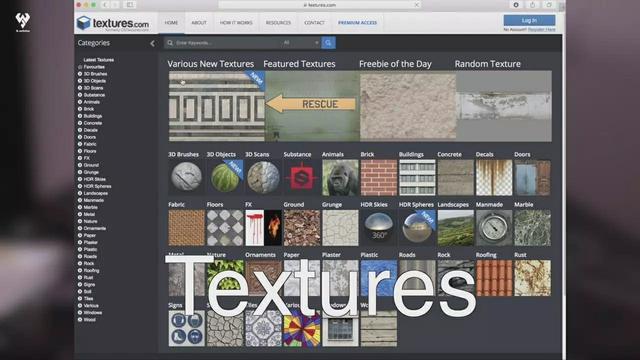This screenshot has width=640, height=360.
Task: Open the search category 'All' dropdown
Action: tap(300, 42)
